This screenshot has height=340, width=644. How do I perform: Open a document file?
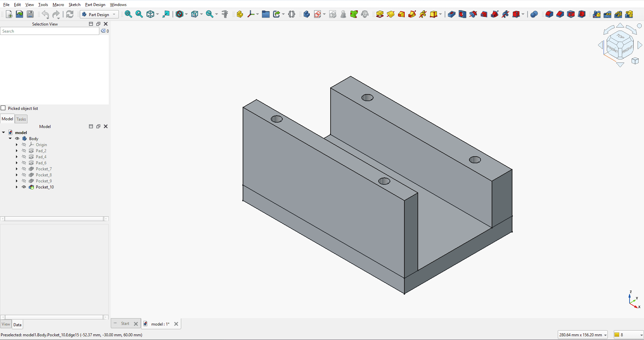tap(19, 14)
